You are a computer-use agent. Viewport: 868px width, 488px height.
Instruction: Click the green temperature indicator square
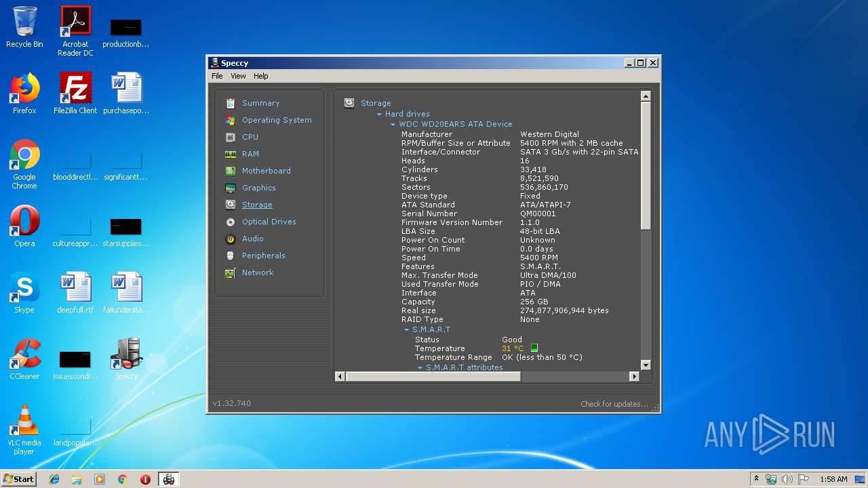pos(534,348)
